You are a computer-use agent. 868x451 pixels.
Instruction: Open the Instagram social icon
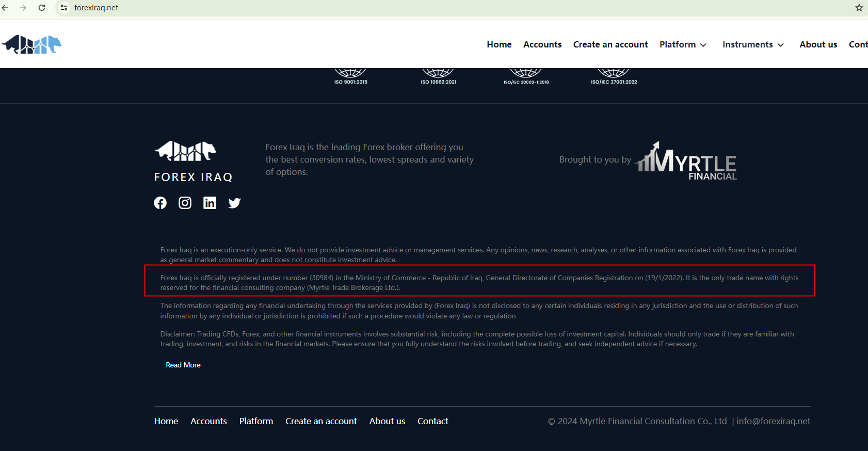185,203
